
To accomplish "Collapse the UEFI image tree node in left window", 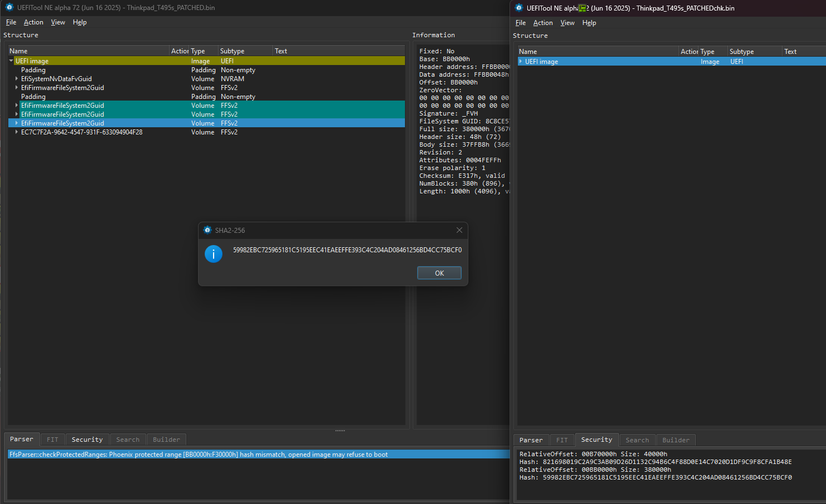I will pos(11,61).
